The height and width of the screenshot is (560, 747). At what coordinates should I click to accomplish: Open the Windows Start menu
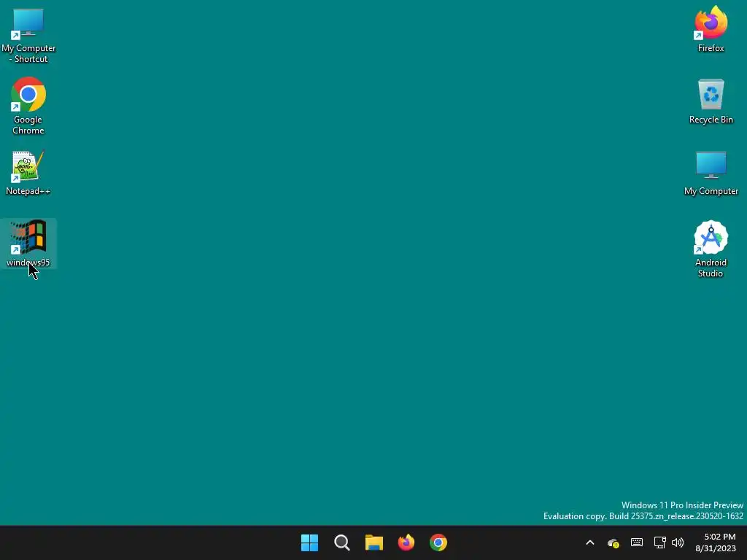coord(309,542)
